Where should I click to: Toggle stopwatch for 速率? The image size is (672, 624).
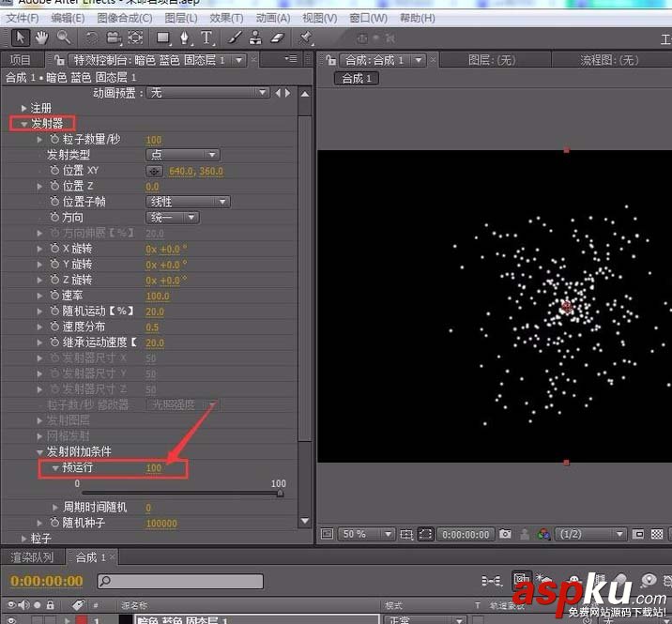pyautogui.click(x=54, y=296)
